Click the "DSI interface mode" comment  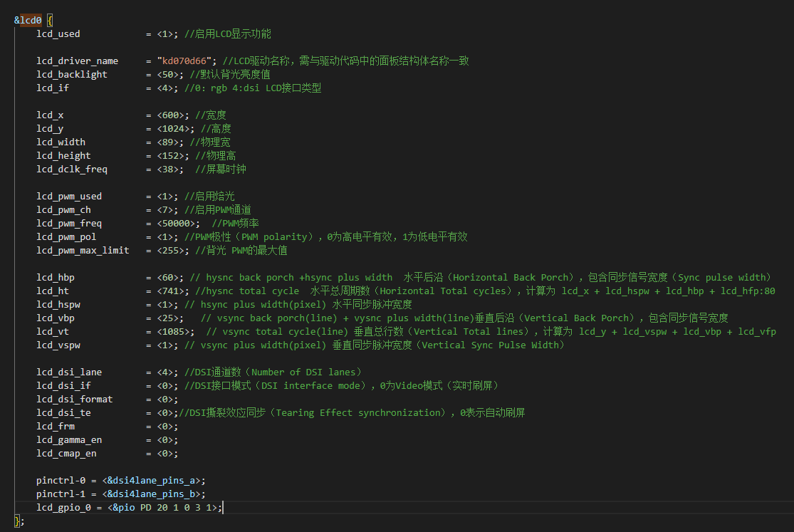coord(310,385)
